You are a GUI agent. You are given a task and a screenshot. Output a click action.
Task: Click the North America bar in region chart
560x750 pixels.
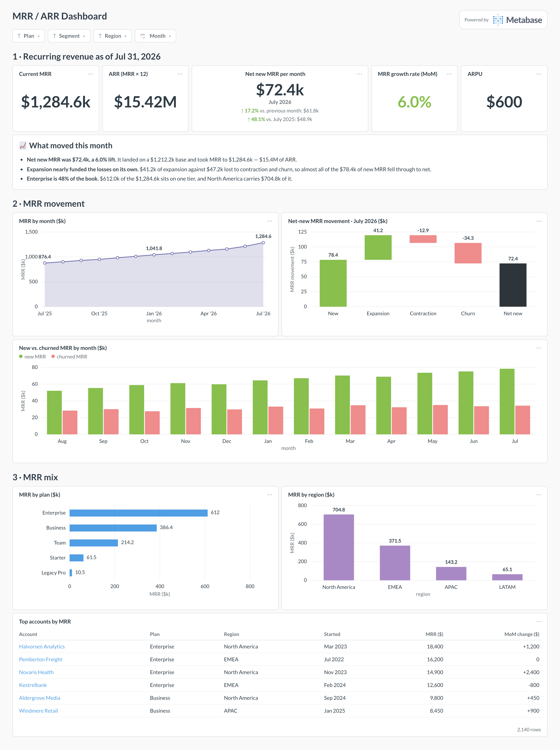tap(339, 547)
